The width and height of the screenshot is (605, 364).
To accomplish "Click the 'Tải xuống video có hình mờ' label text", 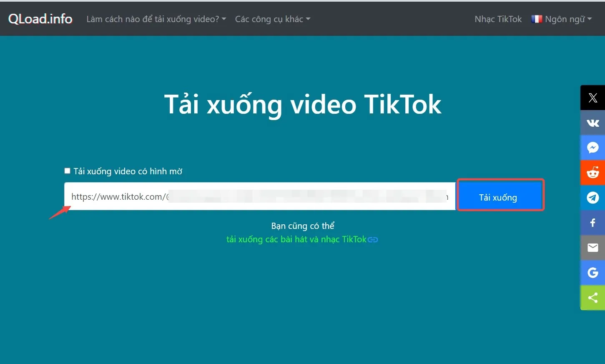I will pos(128,171).
